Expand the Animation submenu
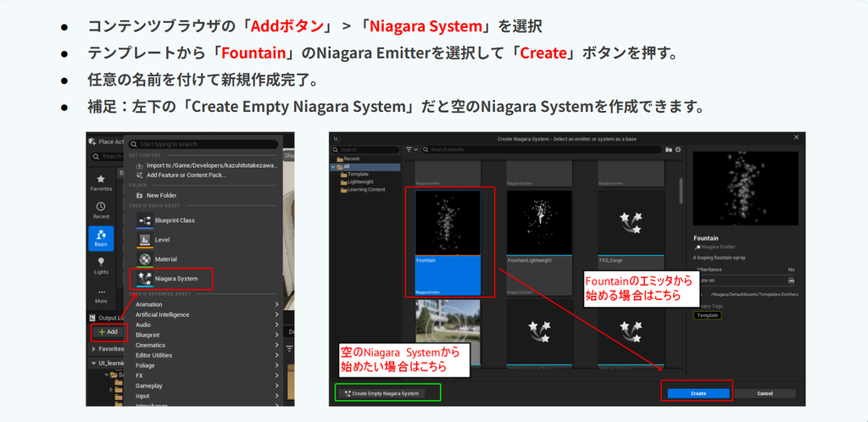Viewport: 868px width, 422px height. coord(207,304)
